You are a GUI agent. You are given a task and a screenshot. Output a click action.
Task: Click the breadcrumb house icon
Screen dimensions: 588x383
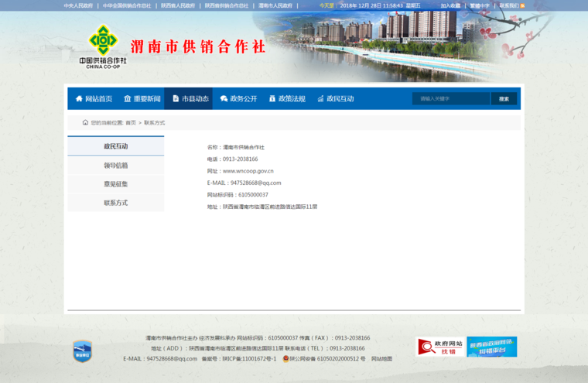point(85,122)
